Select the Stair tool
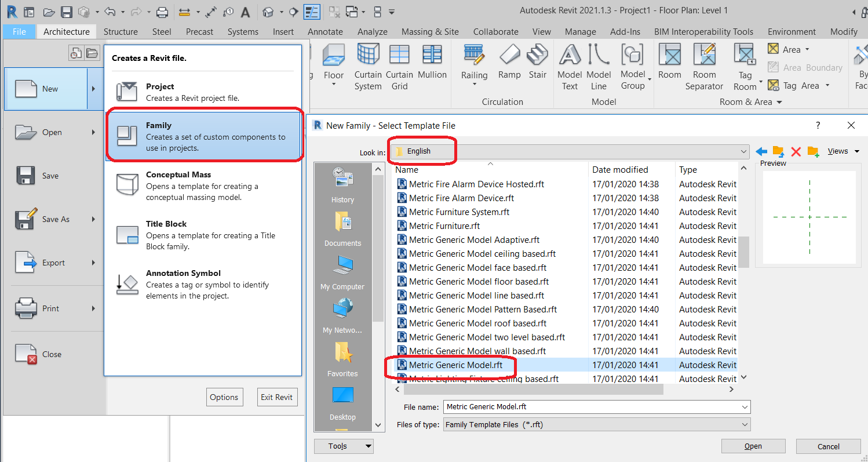868x462 pixels. click(538, 62)
